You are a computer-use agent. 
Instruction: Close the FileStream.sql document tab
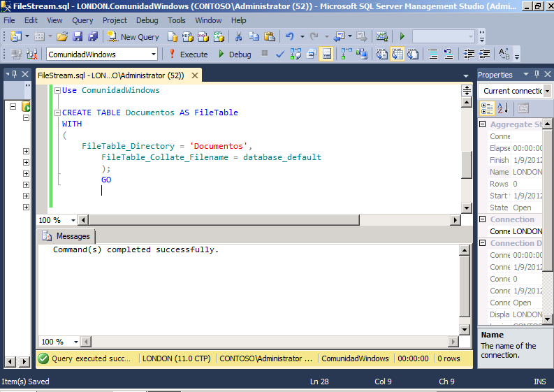(x=195, y=75)
